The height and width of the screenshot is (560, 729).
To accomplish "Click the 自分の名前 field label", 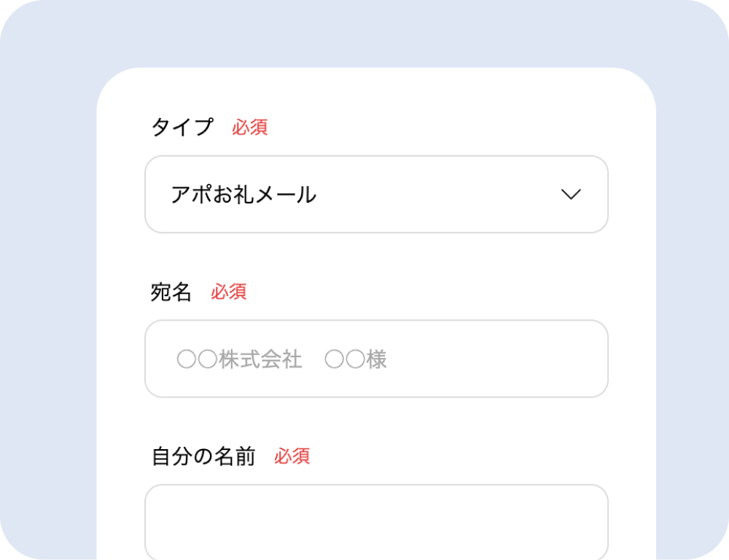I will 203,456.
